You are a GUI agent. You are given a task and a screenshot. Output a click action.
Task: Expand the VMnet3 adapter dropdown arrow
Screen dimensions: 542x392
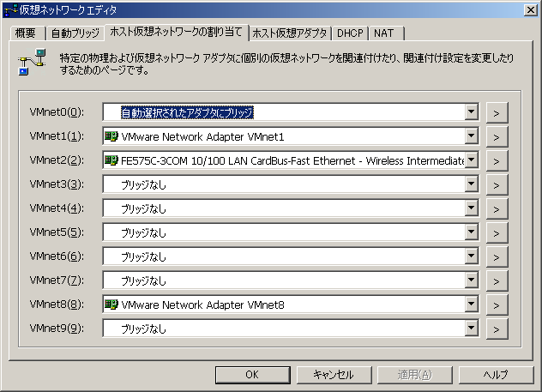click(x=471, y=184)
